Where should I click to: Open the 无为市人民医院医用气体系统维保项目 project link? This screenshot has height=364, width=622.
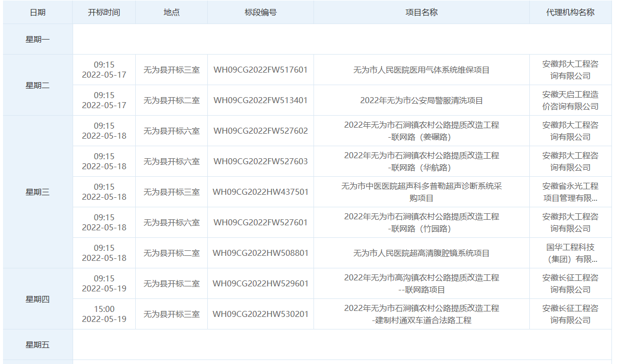point(421,70)
